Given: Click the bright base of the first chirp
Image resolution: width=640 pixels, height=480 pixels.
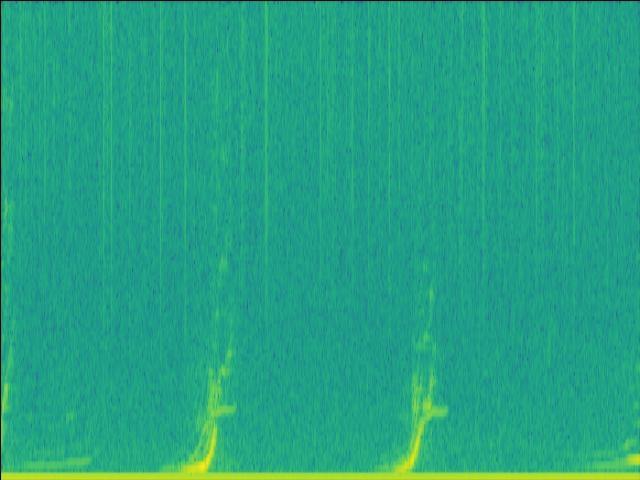Looking at the screenshot, I should click(198, 465).
